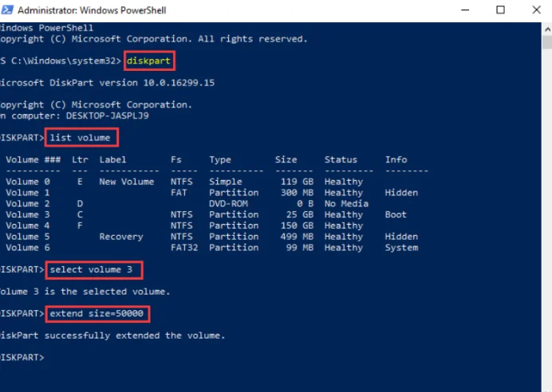The image size is (552, 392).
Task: Click 'Volume 1' row name
Action: (28, 193)
